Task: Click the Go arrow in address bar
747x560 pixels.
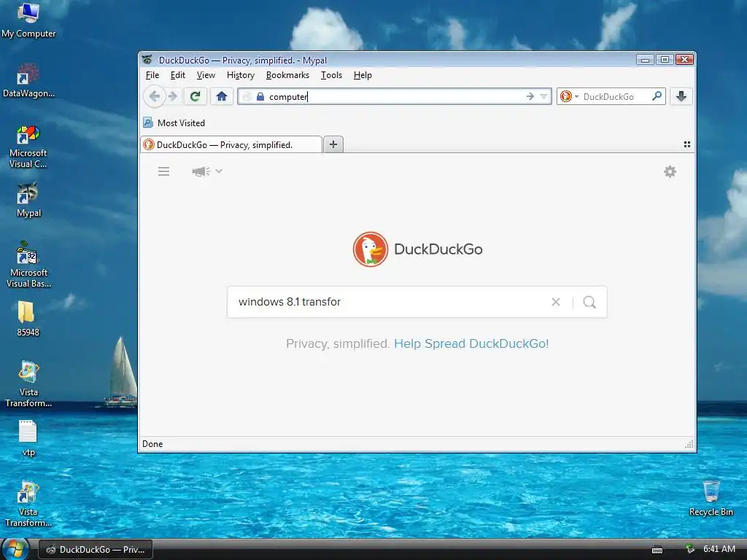Action: (530, 97)
